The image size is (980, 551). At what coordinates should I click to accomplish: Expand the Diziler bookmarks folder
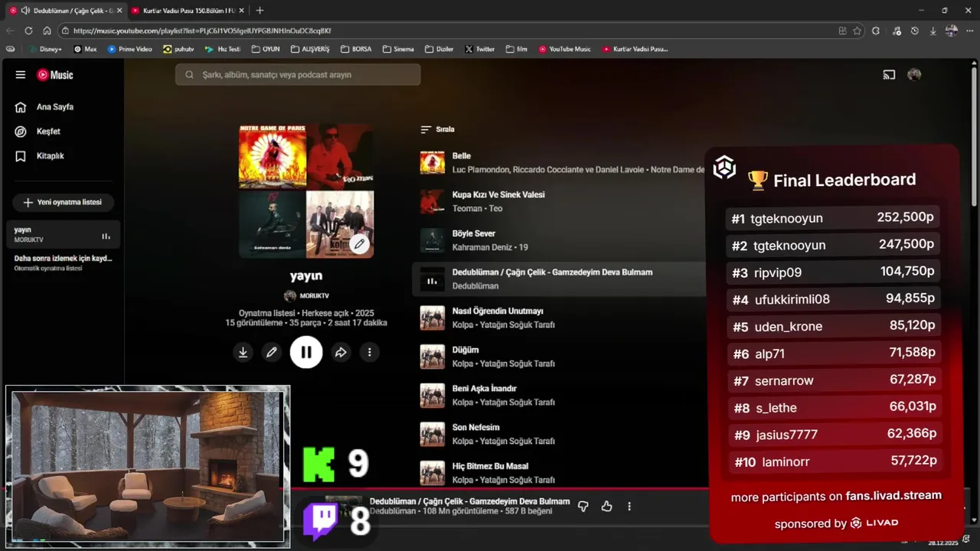point(439,49)
